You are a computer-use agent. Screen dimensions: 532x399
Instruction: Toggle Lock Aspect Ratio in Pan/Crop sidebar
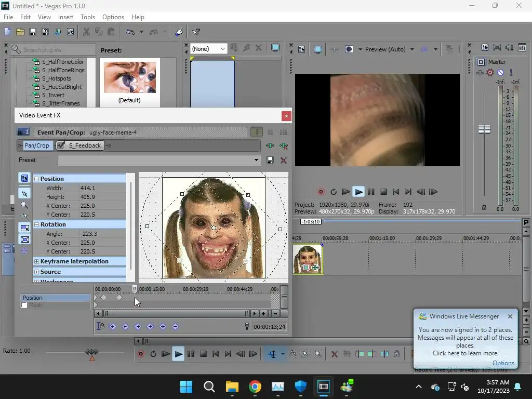(x=24, y=228)
